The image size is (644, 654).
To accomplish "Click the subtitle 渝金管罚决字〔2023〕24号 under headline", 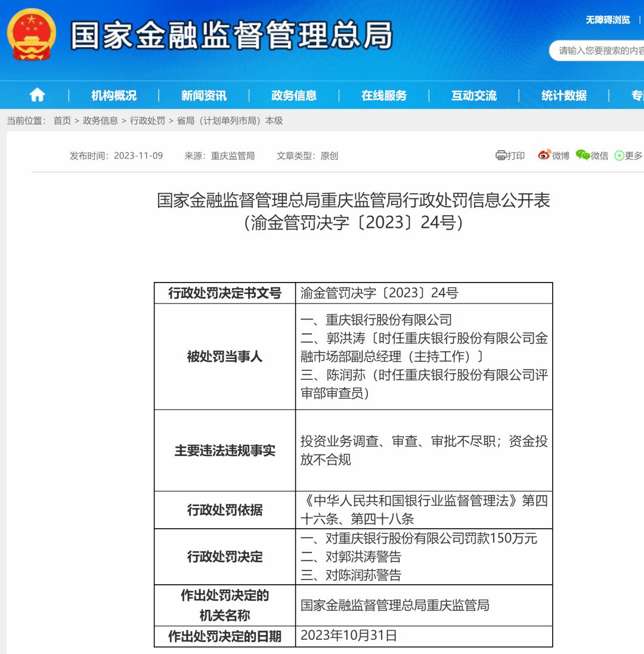I will 354,223.
